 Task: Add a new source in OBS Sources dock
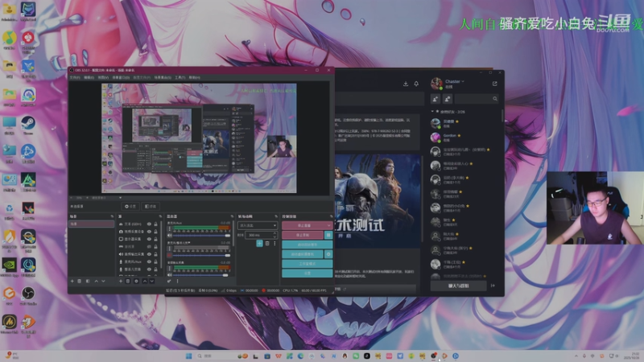120,281
